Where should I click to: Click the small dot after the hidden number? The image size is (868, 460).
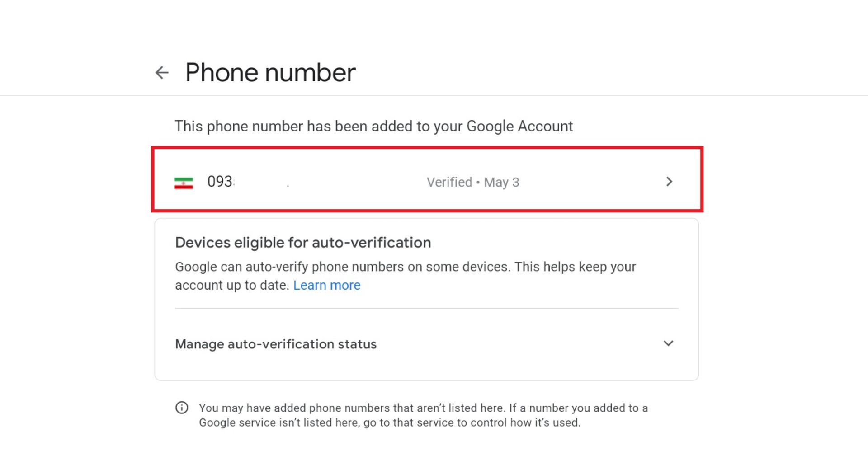pos(288,185)
